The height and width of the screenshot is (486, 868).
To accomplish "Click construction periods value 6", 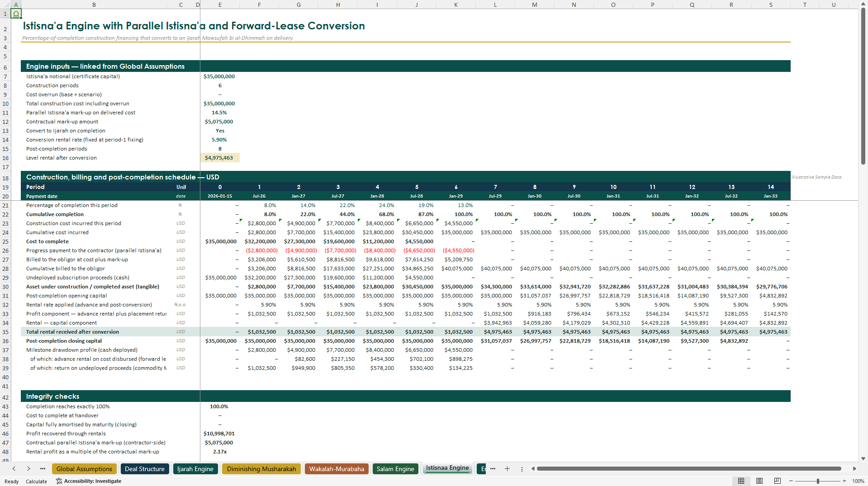I will click(220, 85).
